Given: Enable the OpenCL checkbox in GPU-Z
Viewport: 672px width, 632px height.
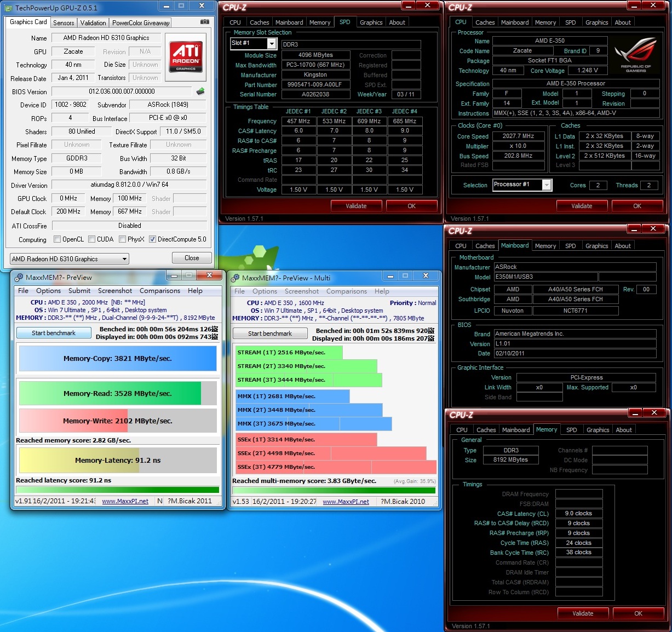Looking at the screenshot, I should point(57,239).
